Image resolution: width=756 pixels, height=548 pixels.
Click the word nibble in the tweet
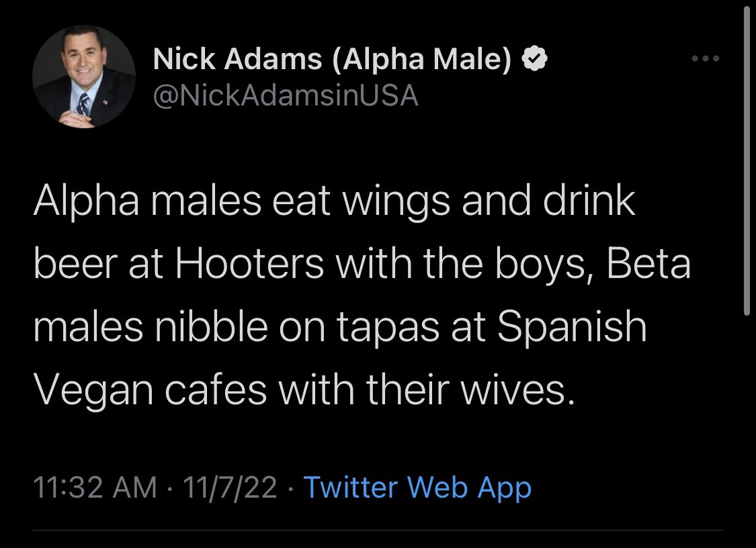(211, 326)
